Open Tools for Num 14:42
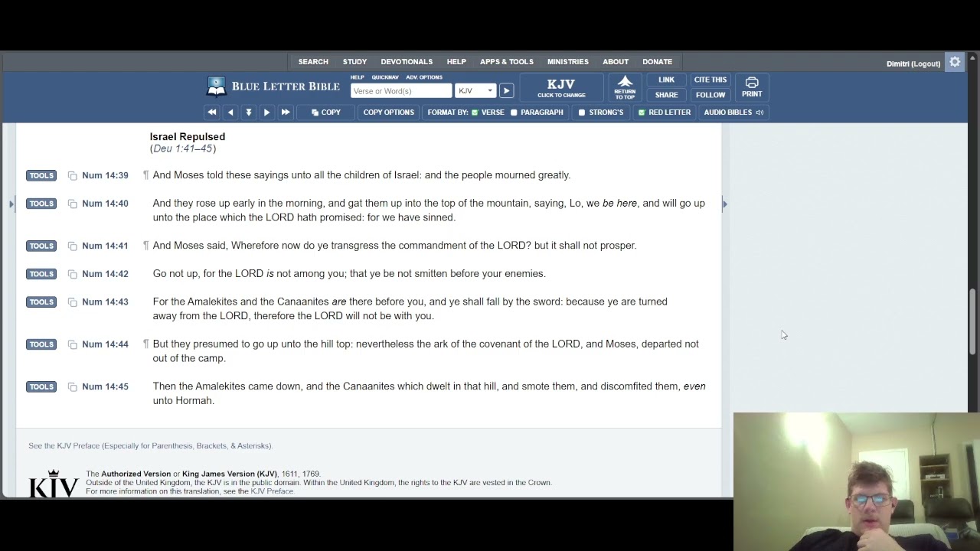The image size is (980, 551). tap(41, 274)
